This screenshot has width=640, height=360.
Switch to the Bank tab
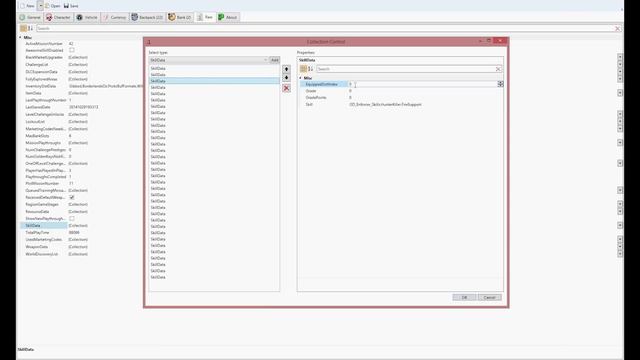[x=180, y=17]
